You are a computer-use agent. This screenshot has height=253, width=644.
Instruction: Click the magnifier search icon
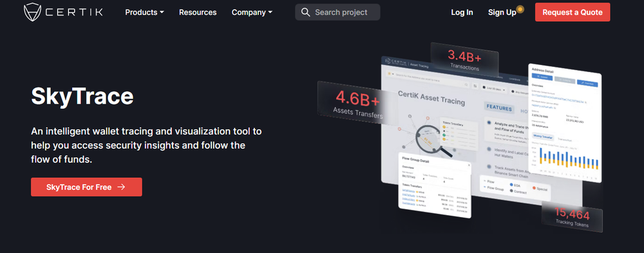coord(305,12)
